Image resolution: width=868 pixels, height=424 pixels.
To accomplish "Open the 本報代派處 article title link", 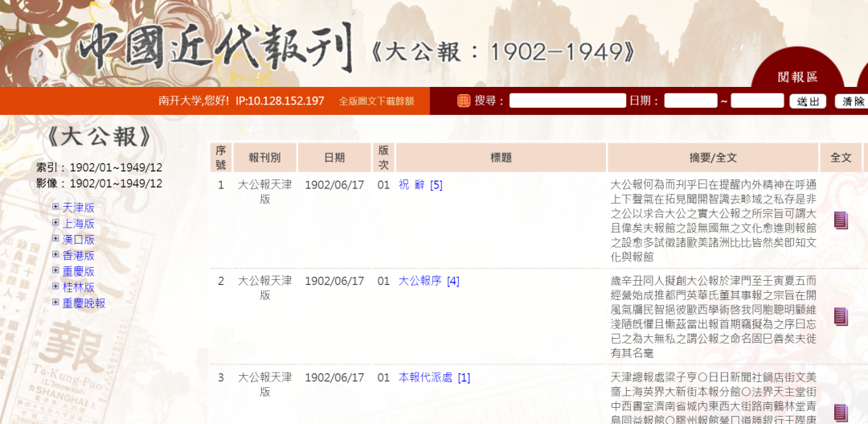I will click(x=425, y=377).
